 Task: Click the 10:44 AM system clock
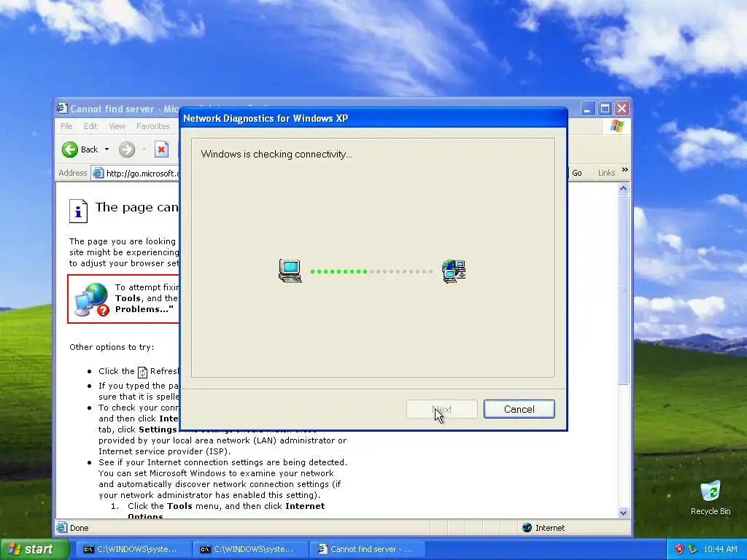click(720, 549)
